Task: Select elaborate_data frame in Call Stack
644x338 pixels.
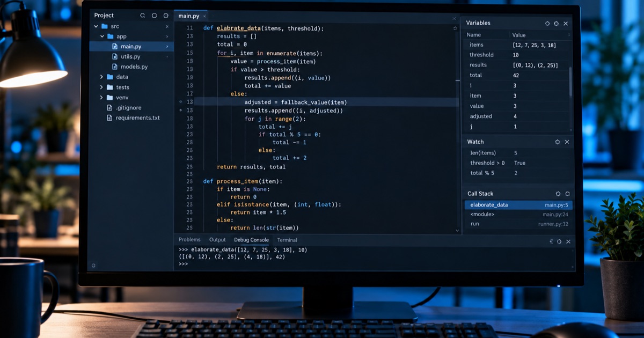Action: coord(518,205)
